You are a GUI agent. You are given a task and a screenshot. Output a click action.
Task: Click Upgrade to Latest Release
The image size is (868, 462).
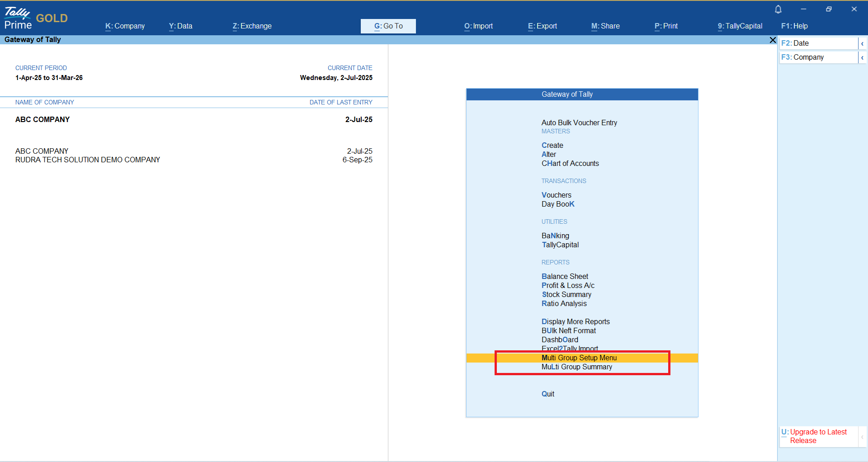pyautogui.click(x=818, y=436)
